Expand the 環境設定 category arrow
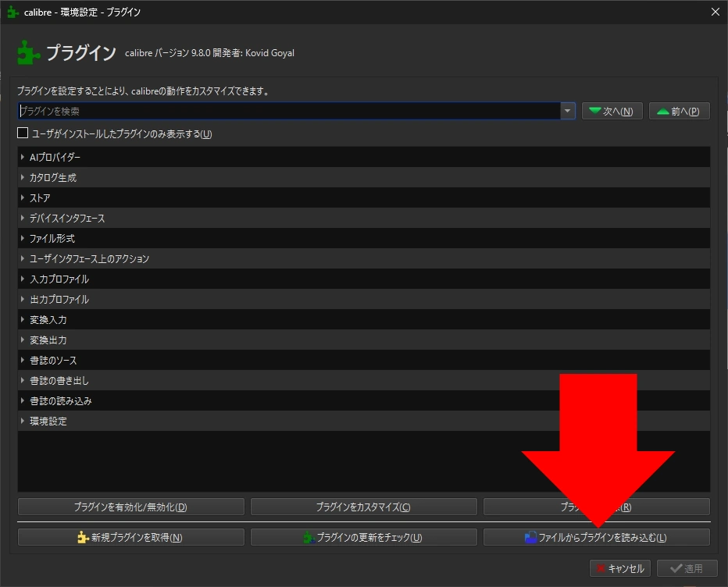 pyautogui.click(x=23, y=421)
